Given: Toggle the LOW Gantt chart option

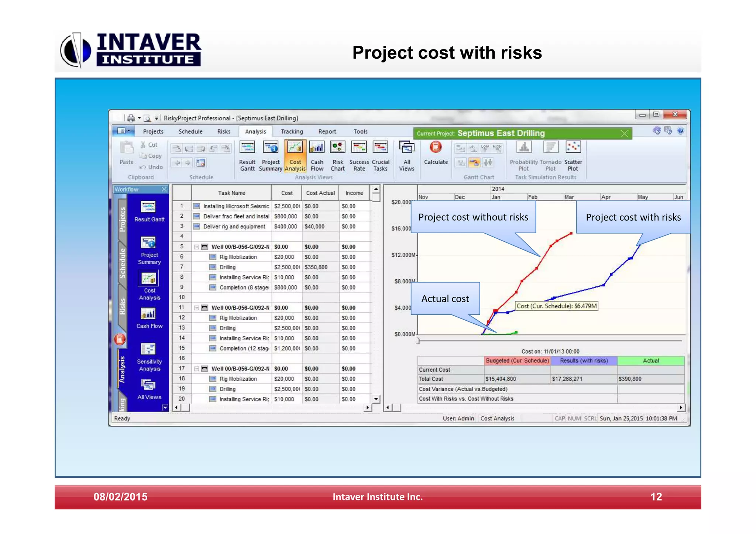Looking at the screenshot, I should [485, 148].
